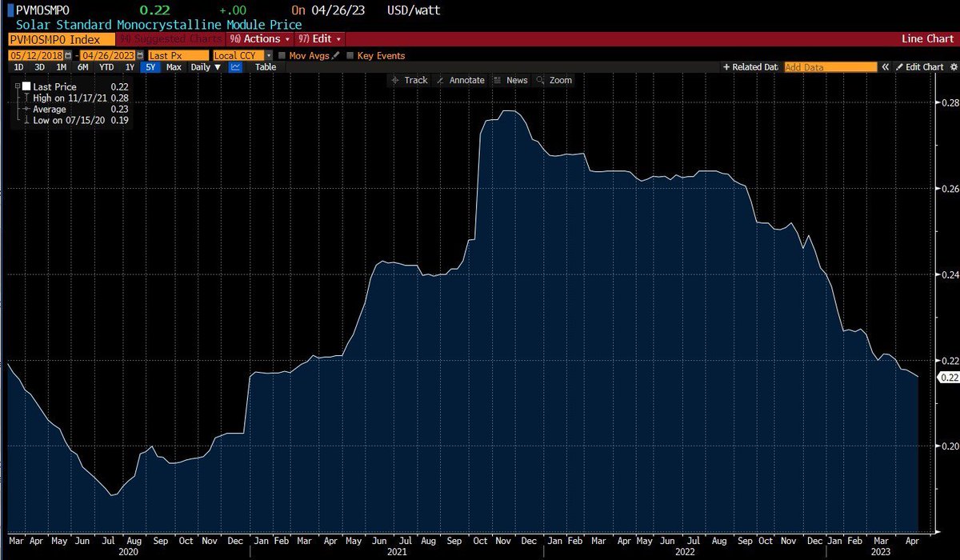Select the line chart type icon
Screen dimensions: 960x560
coord(235,67)
